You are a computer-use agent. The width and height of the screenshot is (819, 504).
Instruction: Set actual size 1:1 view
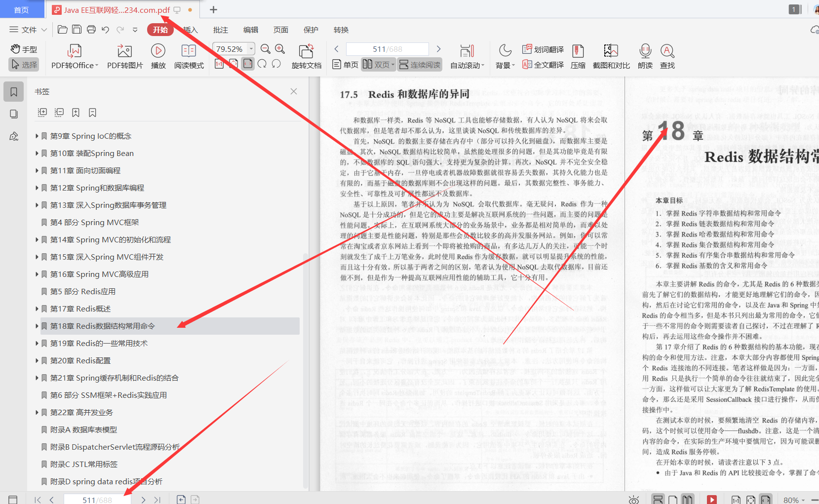tap(219, 64)
